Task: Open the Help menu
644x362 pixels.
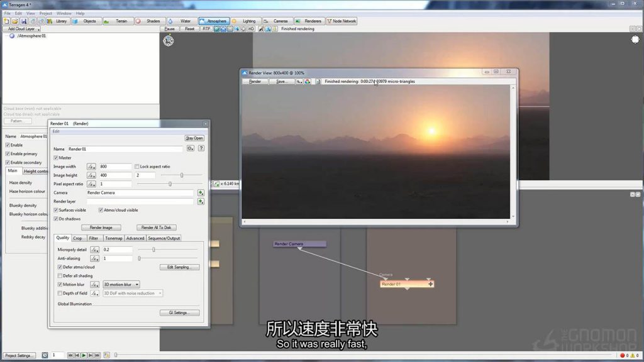Action: click(80, 14)
